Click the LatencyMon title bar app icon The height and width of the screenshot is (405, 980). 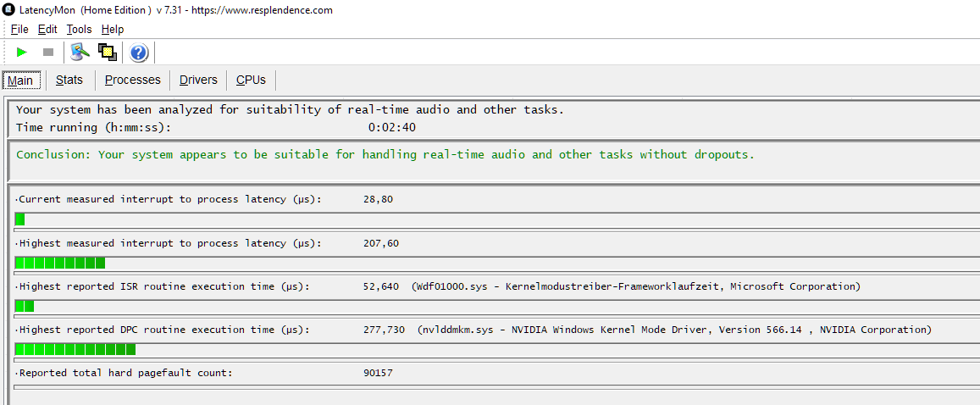point(8,10)
